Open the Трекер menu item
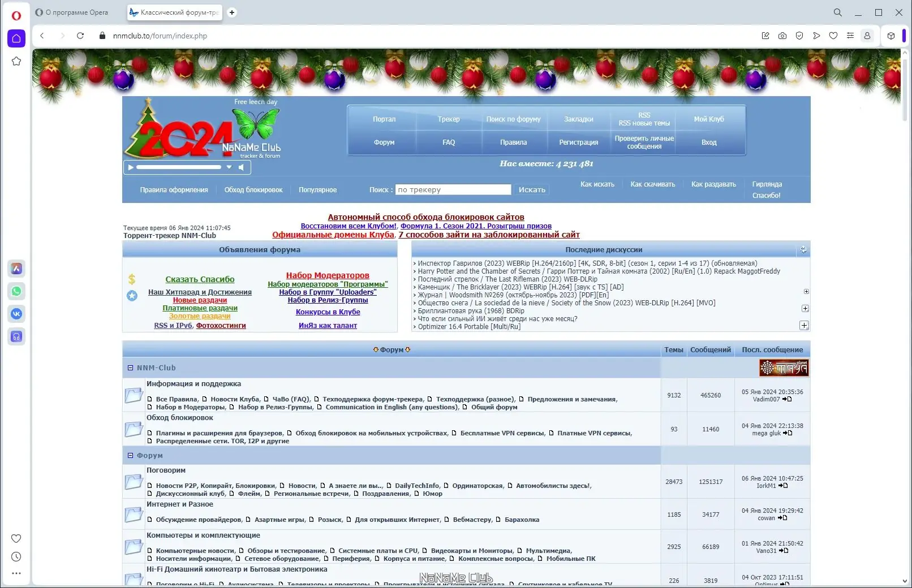Viewport: 912px width, 588px height. click(x=449, y=119)
